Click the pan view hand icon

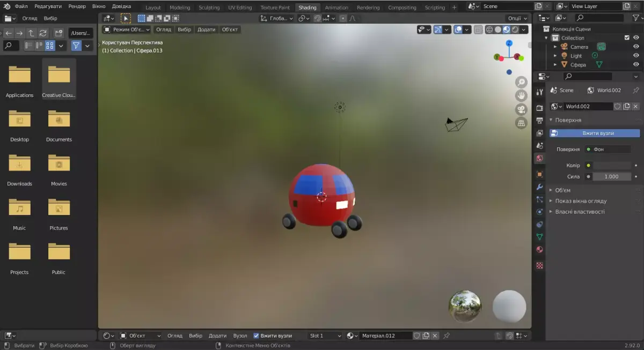[x=521, y=95]
